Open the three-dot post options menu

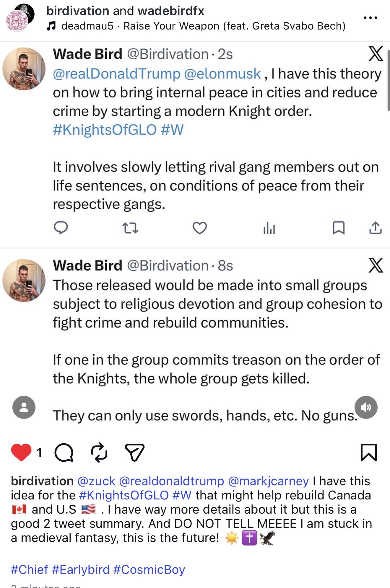coord(370,18)
